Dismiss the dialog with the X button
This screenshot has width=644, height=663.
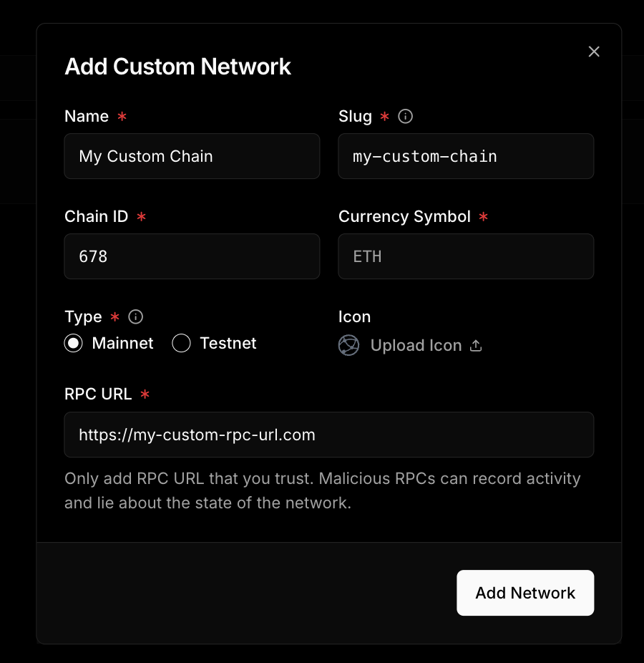pyautogui.click(x=594, y=52)
